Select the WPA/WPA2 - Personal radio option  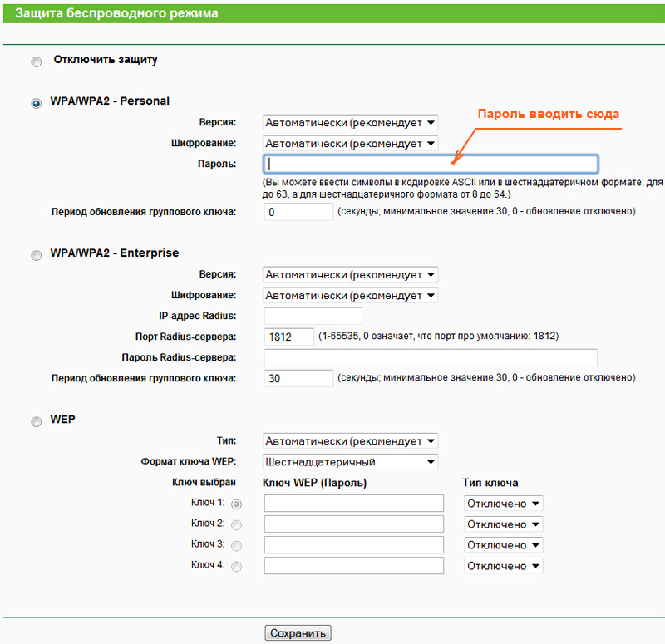click(37, 103)
